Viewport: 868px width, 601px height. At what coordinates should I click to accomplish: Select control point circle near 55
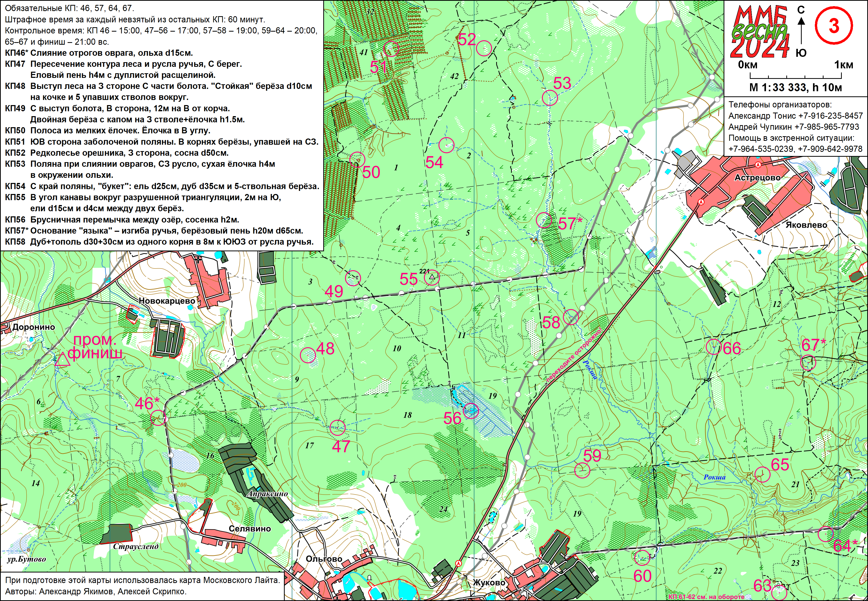431,278
